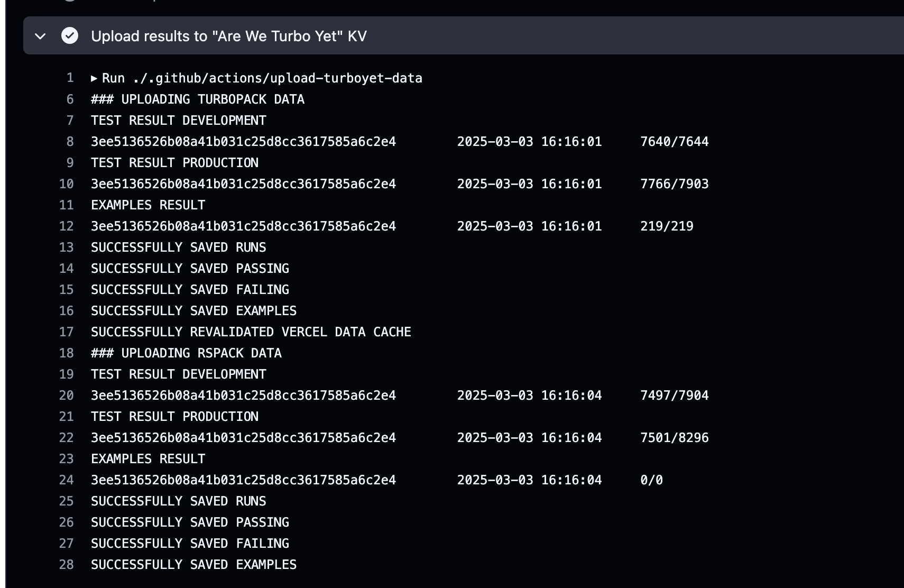Click the 0/0 examples result value

pyautogui.click(x=651, y=480)
